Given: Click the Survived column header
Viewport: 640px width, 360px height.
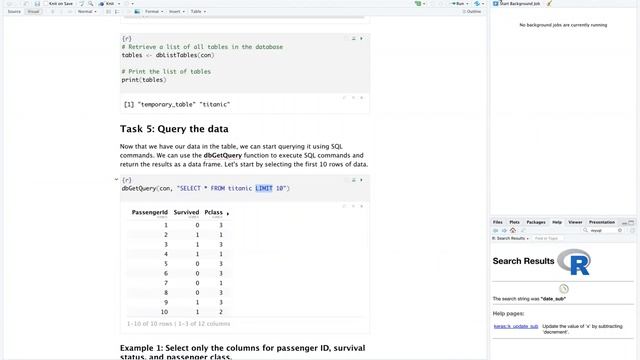Looking at the screenshot, I should pyautogui.click(x=186, y=213).
